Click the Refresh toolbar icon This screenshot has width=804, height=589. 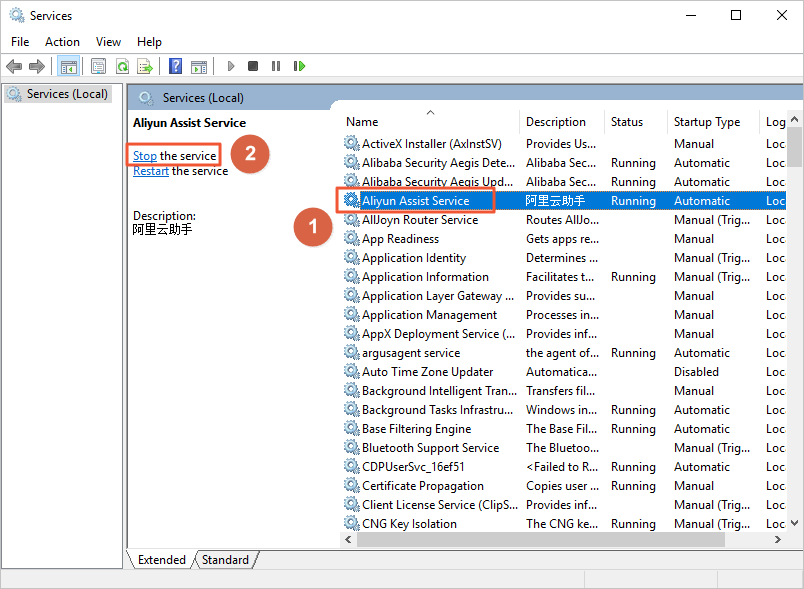(123, 66)
